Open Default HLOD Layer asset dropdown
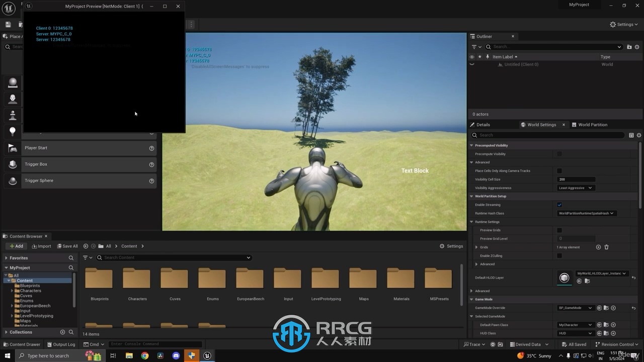 click(602, 274)
